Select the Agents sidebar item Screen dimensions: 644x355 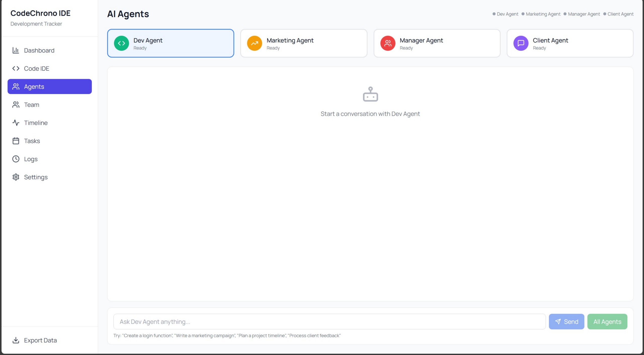pyautogui.click(x=50, y=86)
